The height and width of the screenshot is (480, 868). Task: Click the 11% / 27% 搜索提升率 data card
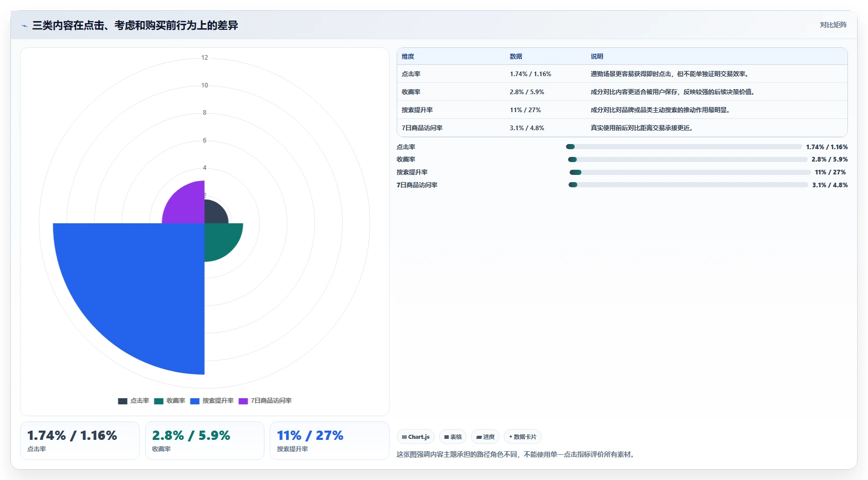329,440
